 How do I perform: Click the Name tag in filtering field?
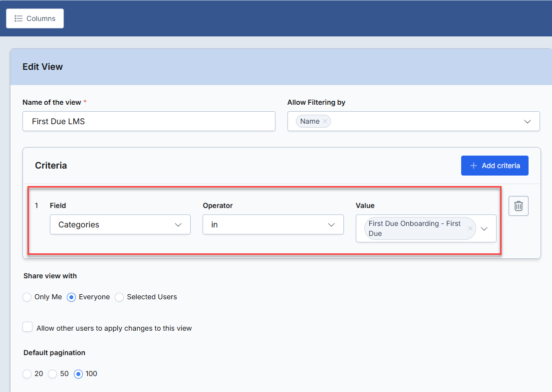pyautogui.click(x=310, y=121)
